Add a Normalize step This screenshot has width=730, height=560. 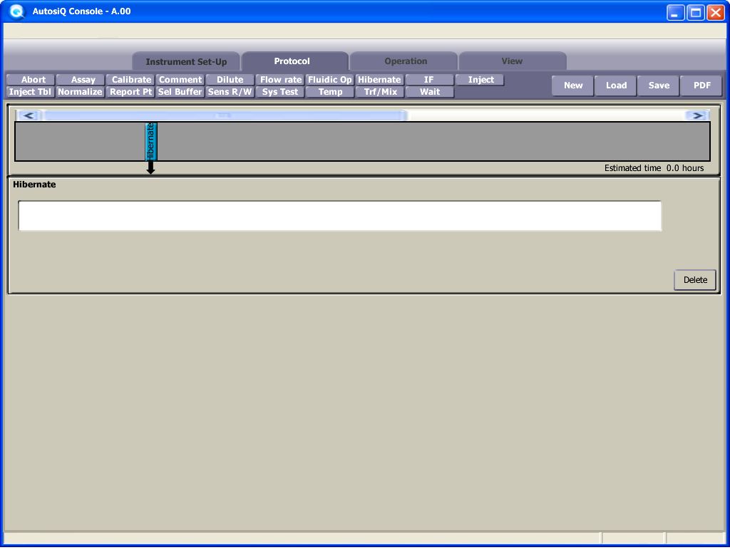(81, 92)
